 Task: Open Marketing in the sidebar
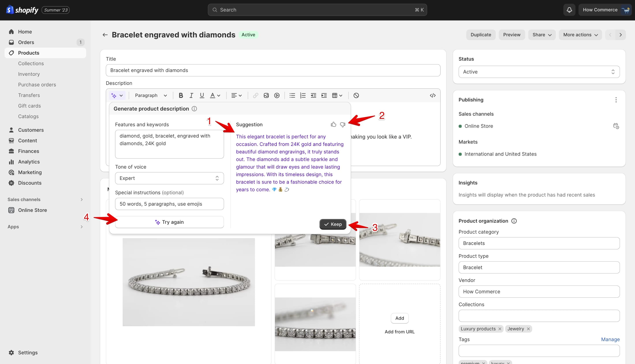click(45, 172)
